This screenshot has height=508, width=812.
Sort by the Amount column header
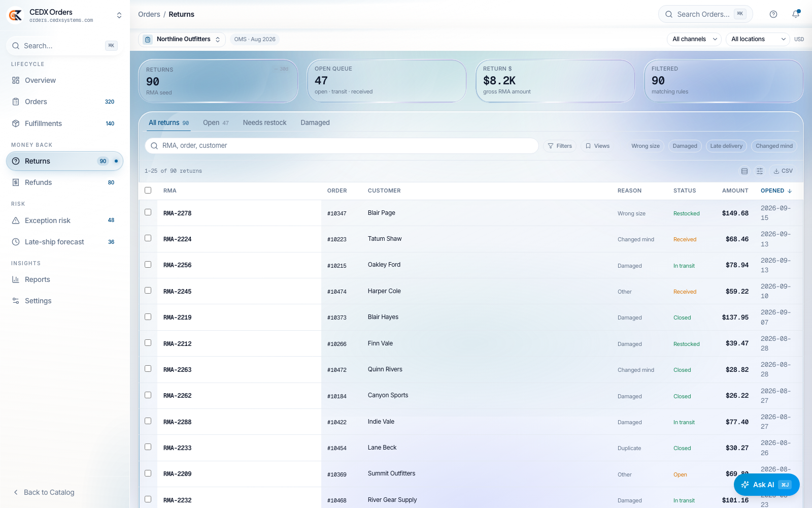735,191
